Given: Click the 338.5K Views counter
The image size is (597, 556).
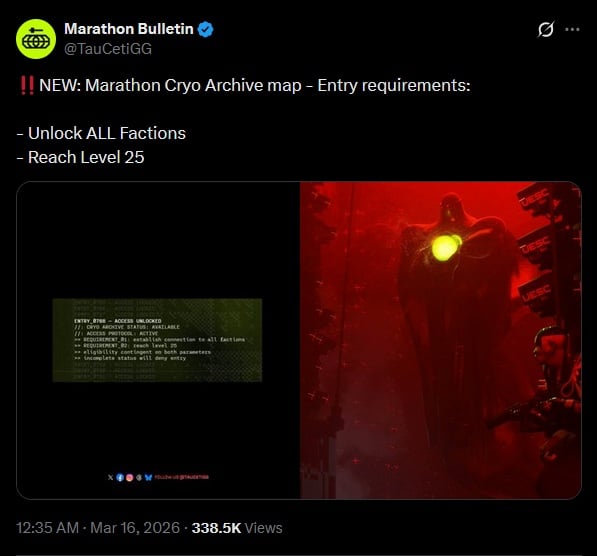Looking at the screenshot, I should pyautogui.click(x=237, y=528).
